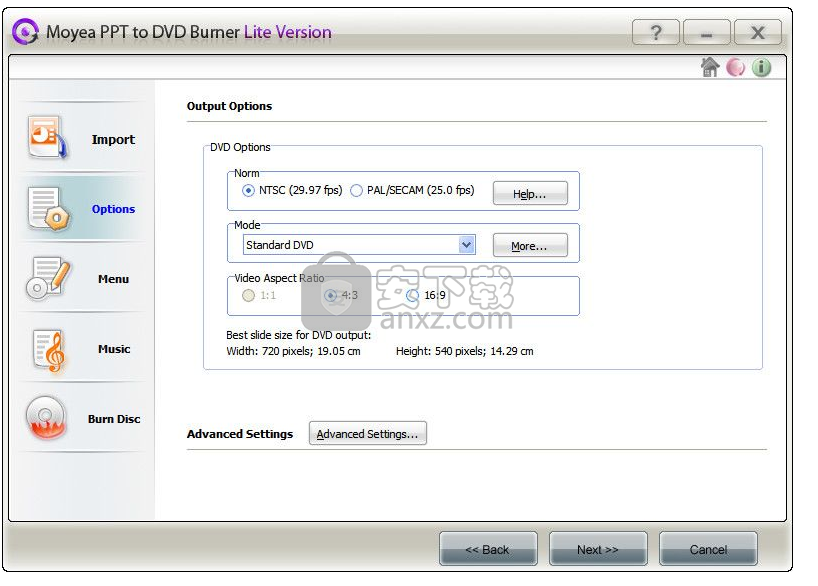Switch to the Options tab label
Image resolution: width=818 pixels, height=586 pixels.
[x=113, y=209]
